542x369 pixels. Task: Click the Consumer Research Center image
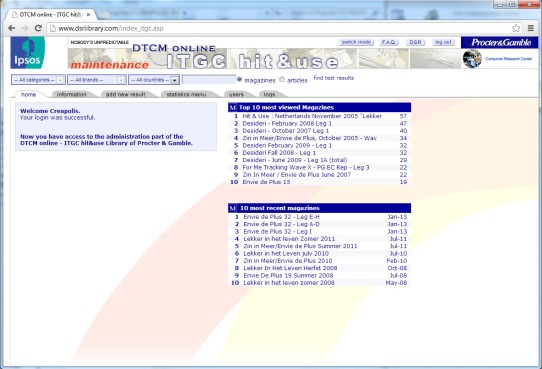tap(472, 58)
